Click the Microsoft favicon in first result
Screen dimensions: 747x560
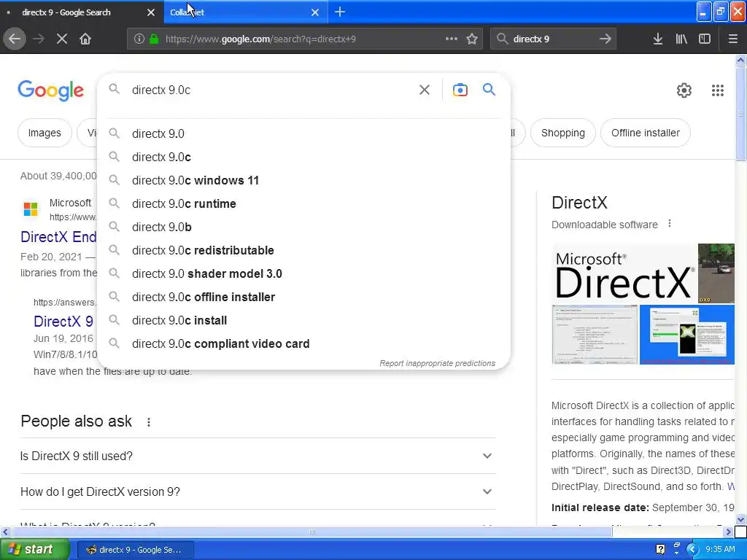point(31,209)
